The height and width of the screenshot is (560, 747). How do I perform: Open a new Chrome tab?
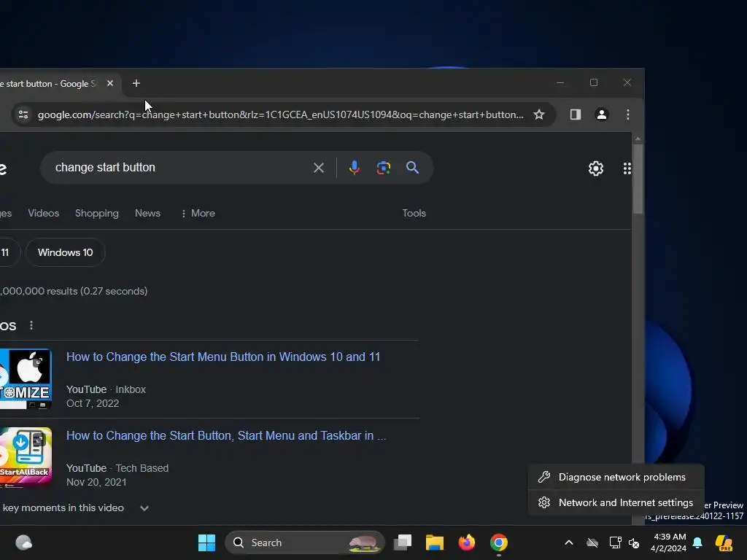point(136,83)
